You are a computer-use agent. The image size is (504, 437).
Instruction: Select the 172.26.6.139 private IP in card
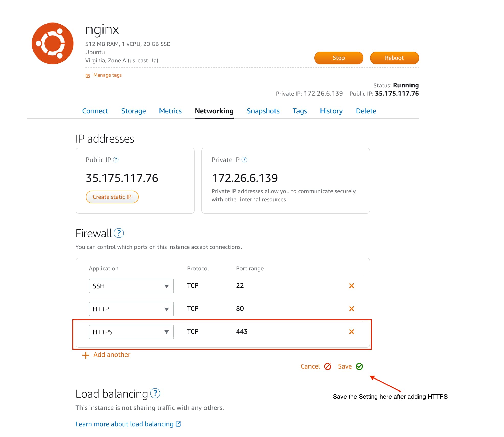pyautogui.click(x=245, y=178)
